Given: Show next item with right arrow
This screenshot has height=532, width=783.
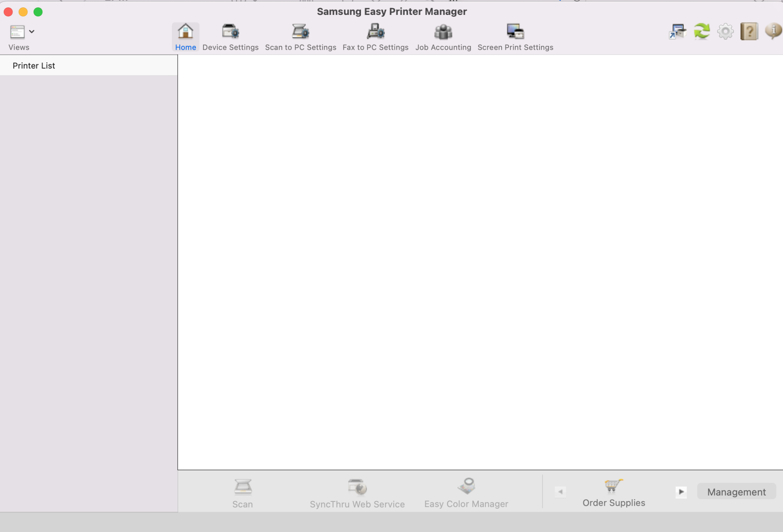Looking at the screenshot, I should pyautogui.click(x=681, y=492).
